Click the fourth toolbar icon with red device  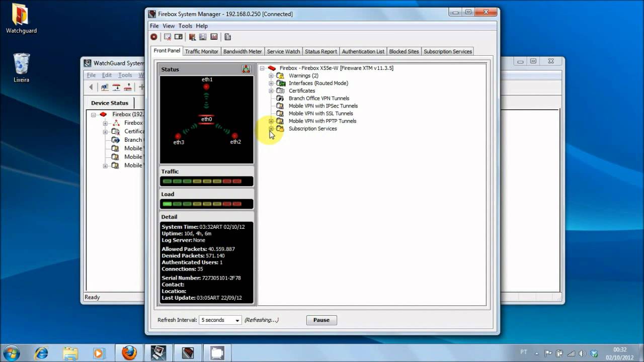(192, 37)
